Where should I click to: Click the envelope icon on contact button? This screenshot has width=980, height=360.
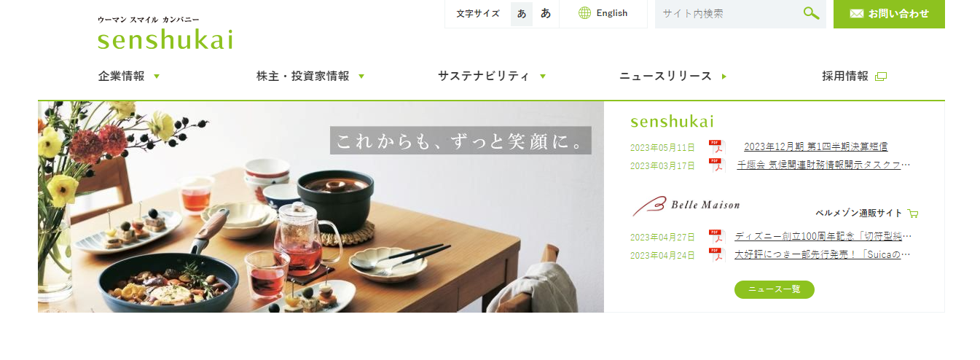[857, 14]
